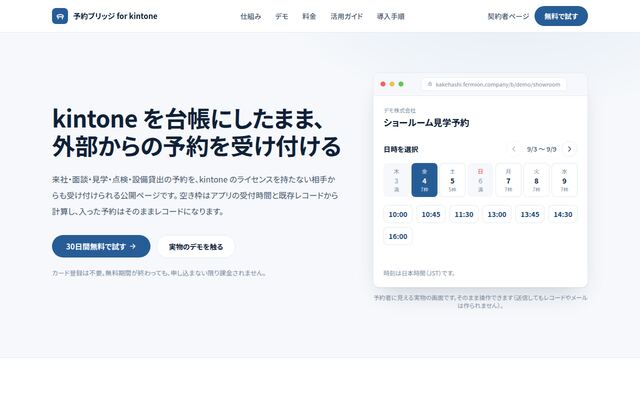Open the 契約者ページ link
640x400 pixels.
(508, 16)
